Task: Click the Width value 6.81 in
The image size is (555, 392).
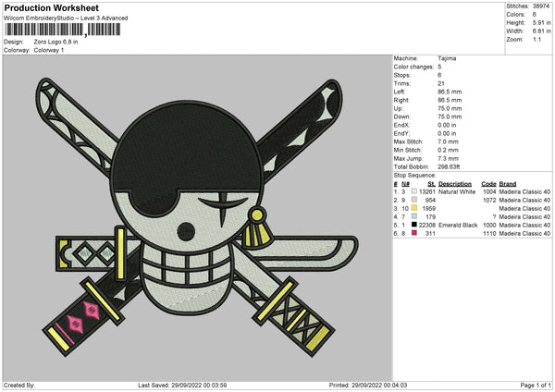Action: click(x=541, y=31)
